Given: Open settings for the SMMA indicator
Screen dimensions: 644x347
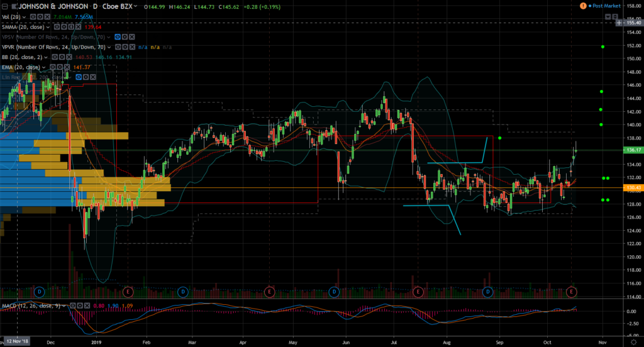Looking at the screenshot, I should (64, 26).
